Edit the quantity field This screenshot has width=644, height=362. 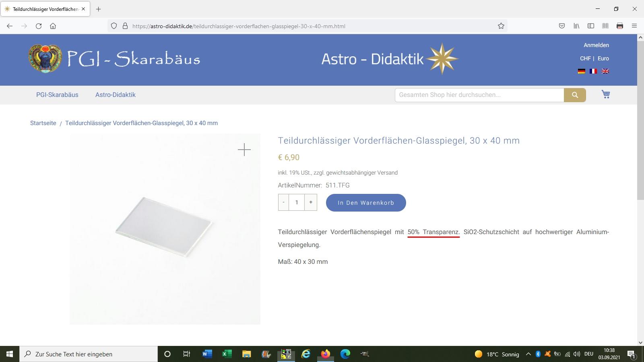coord(297,202)
